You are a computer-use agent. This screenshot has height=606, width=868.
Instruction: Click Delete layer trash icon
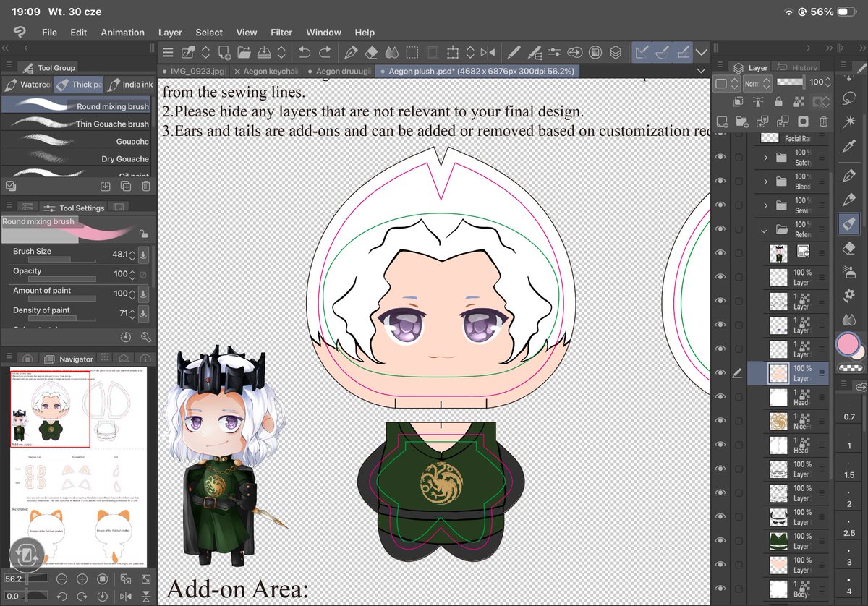(x=824, y=121)
